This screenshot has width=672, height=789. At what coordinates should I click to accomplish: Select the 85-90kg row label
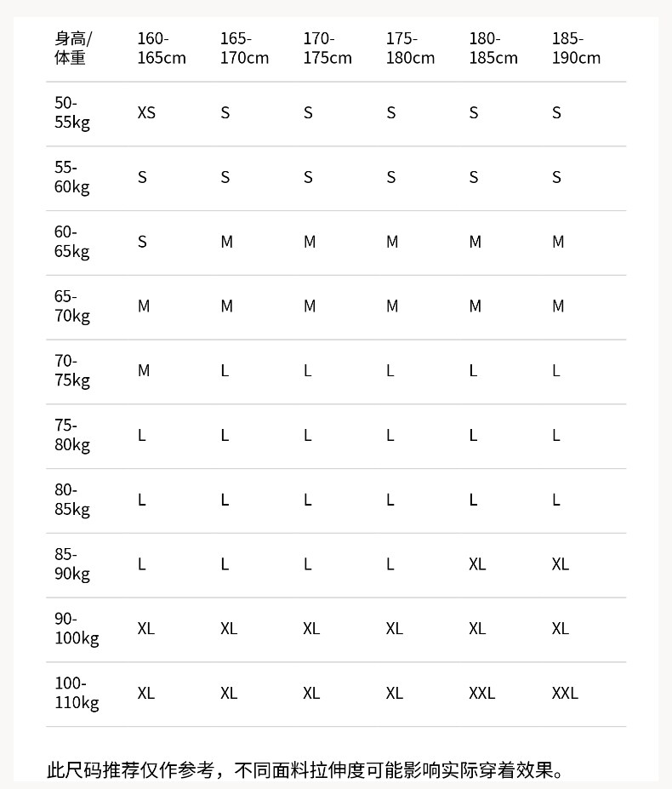pos(72,564)
